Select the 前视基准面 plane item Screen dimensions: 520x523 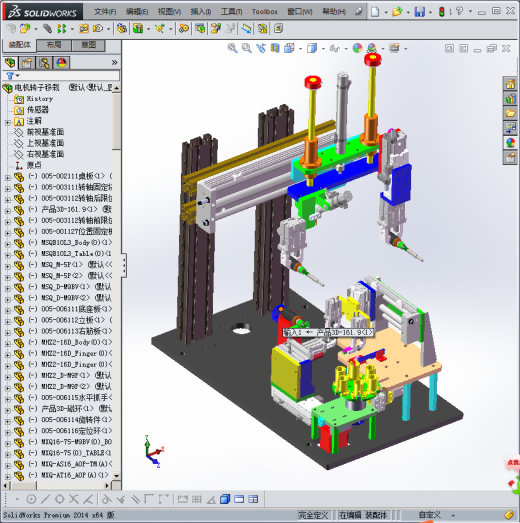coord(45,132)
